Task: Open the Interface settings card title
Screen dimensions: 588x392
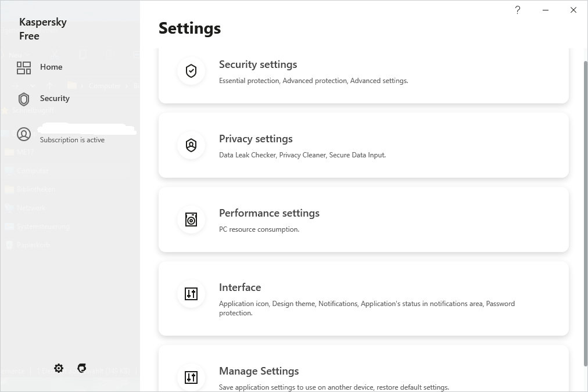Action: tap(240, 287)
